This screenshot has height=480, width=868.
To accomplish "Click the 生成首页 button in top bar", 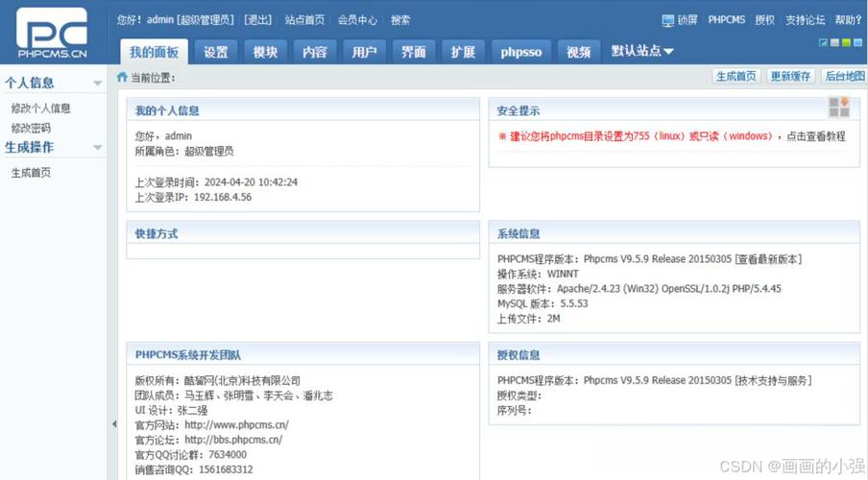I will point(736,77).
